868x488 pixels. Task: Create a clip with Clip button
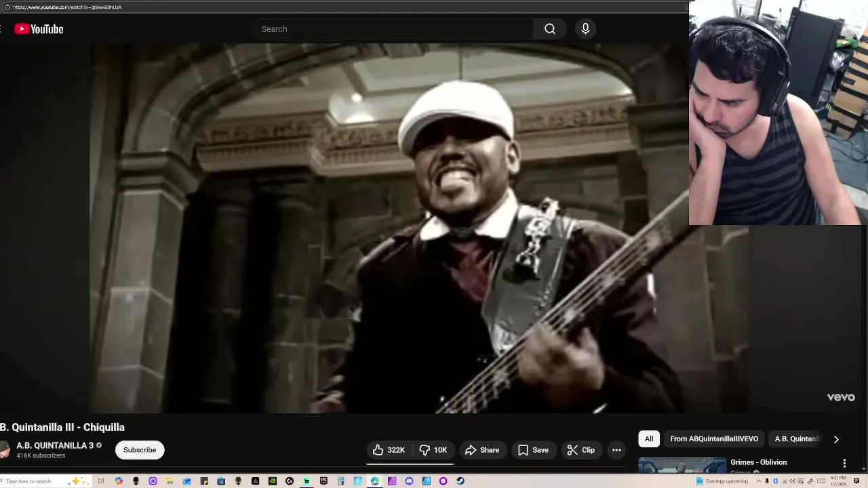pyautogui.click(x=581, y=450)
